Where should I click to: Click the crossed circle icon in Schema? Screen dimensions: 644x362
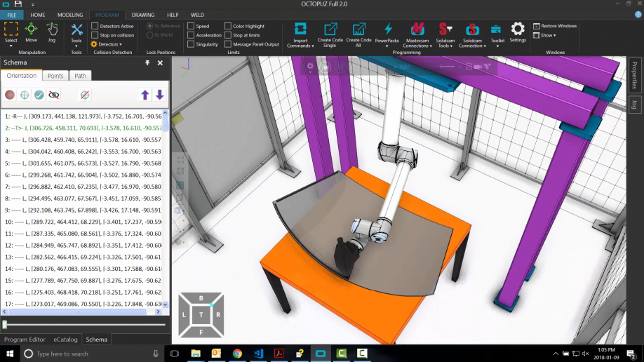(x=85, y=95)
